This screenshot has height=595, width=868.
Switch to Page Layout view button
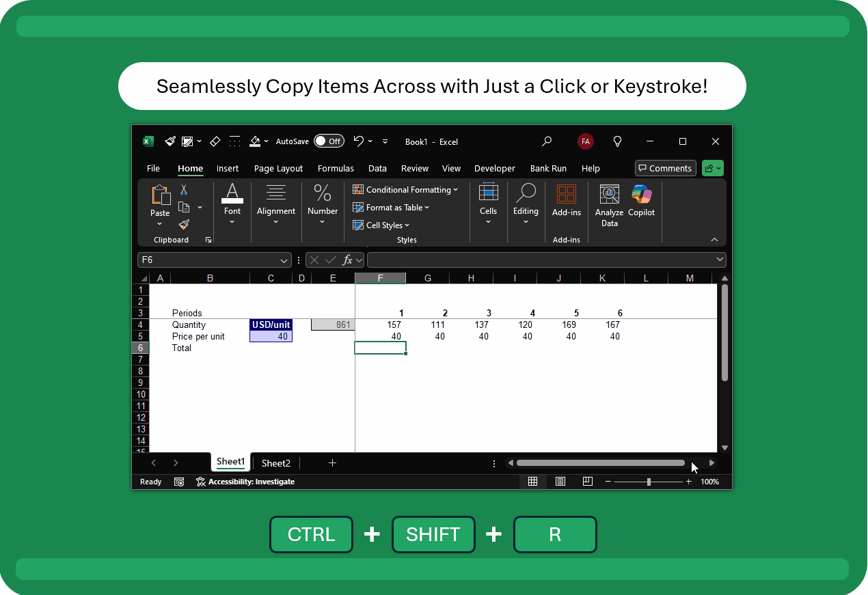pyautogui.click(x=560, y=482)
